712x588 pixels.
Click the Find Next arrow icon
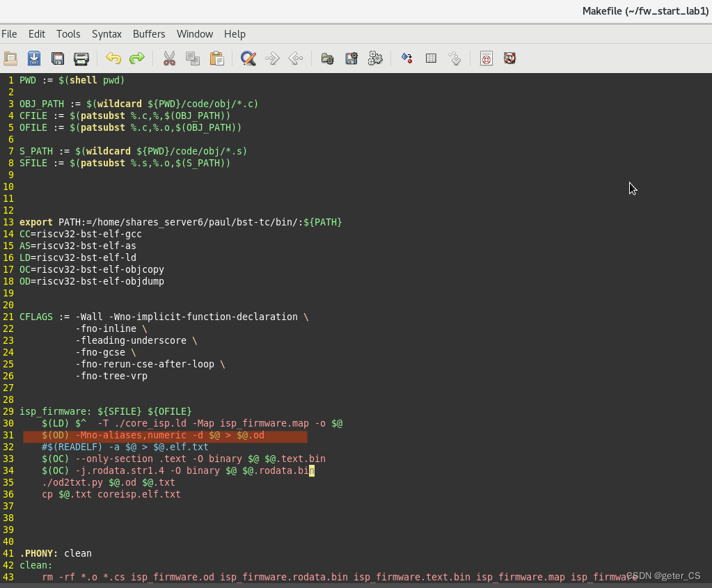coord(272,58)
